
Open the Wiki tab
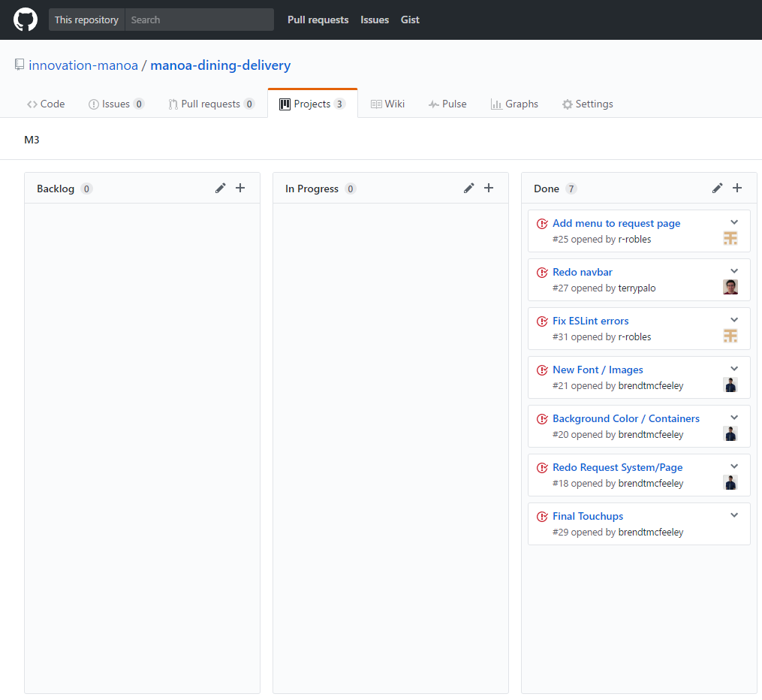pos(387,104)
